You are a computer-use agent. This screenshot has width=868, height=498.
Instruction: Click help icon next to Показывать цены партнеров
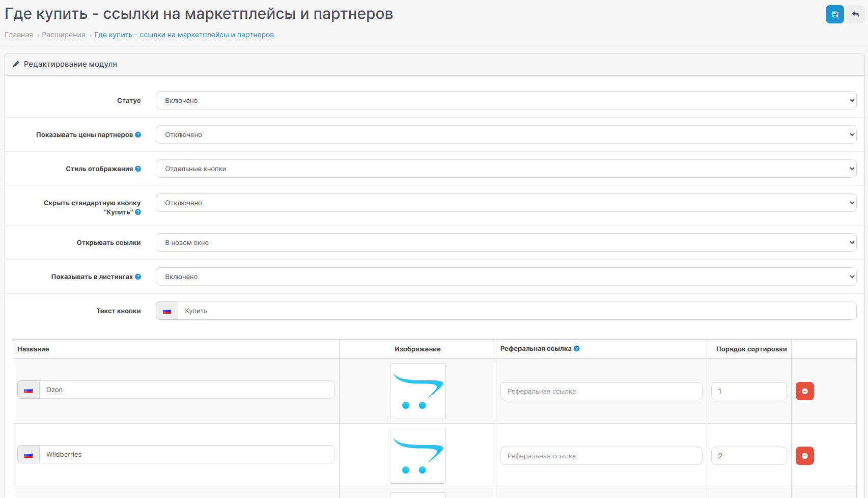tap(138, 134)
